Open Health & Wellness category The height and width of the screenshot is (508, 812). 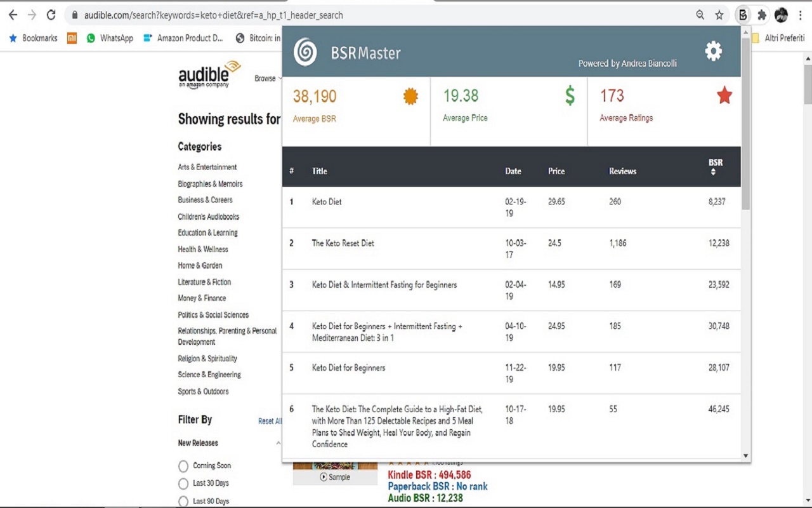[203, 250]
